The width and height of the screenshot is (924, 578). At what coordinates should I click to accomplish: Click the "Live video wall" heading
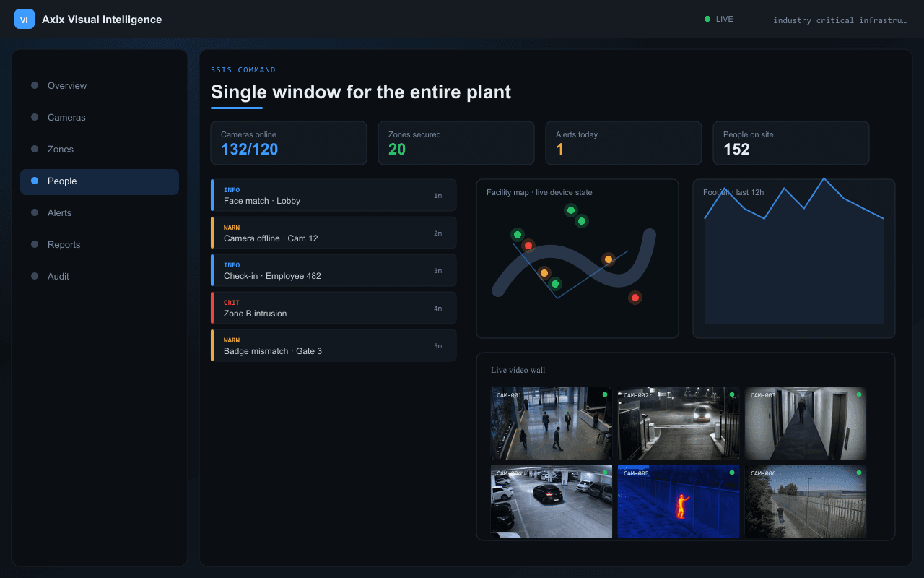(x=518, y=370)
